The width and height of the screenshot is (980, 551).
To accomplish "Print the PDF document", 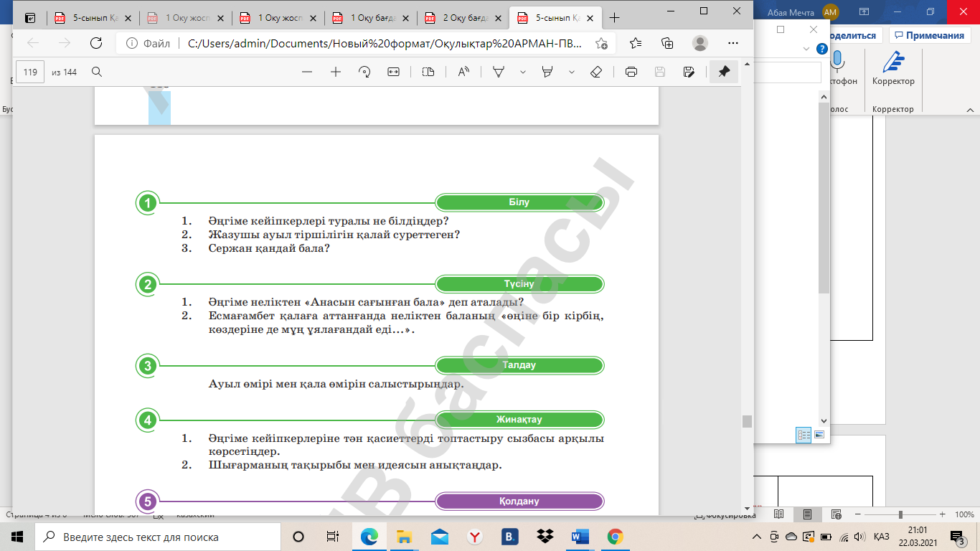I will (x=631, y=72).
